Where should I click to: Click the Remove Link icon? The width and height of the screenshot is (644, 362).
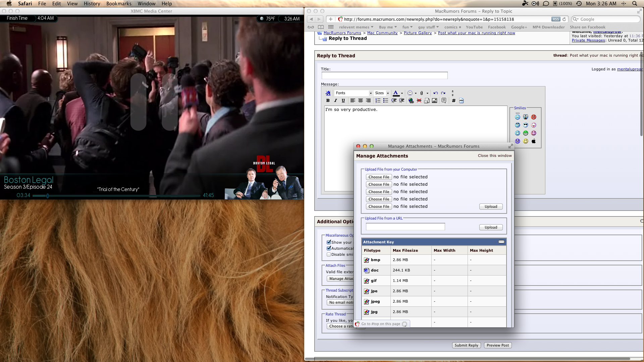[x=419, y=101]
